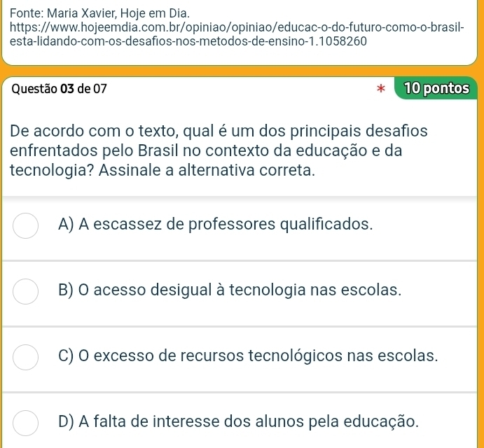Click the green '10 pontos' badge
This screenshot has height=448, width=484.
(436, 88)
